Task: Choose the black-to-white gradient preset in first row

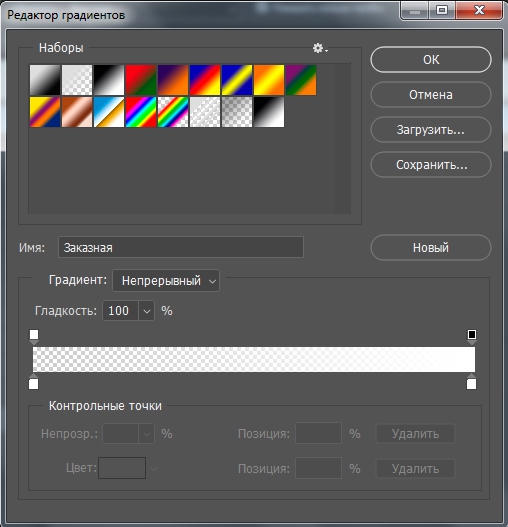Action: [x=109, y=80]
